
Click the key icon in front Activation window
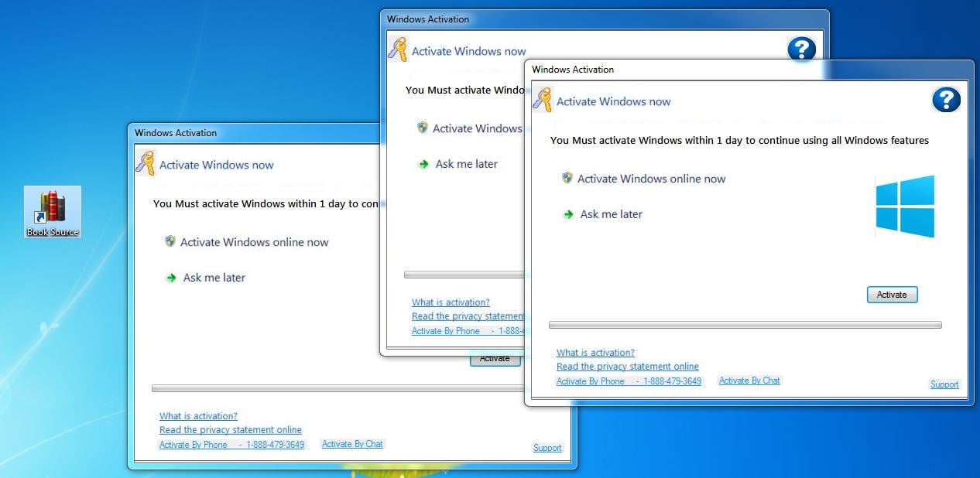click(542, 101)
